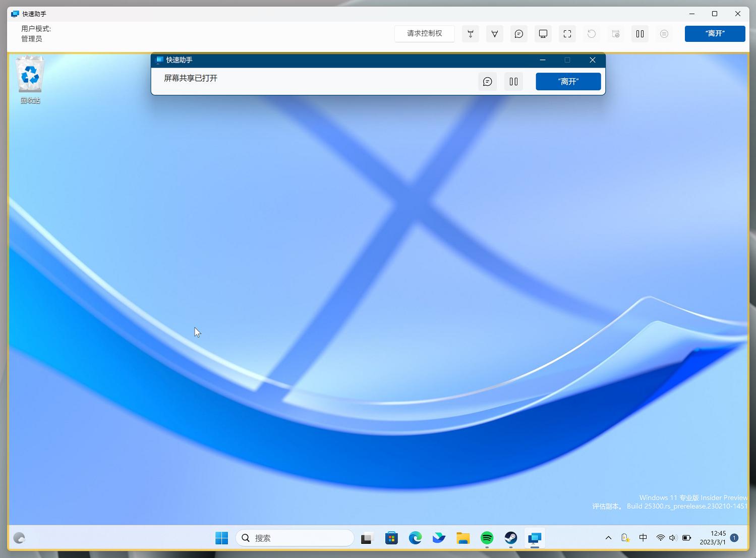Open the Wi-Fi network tray icon

pos(660,538)
